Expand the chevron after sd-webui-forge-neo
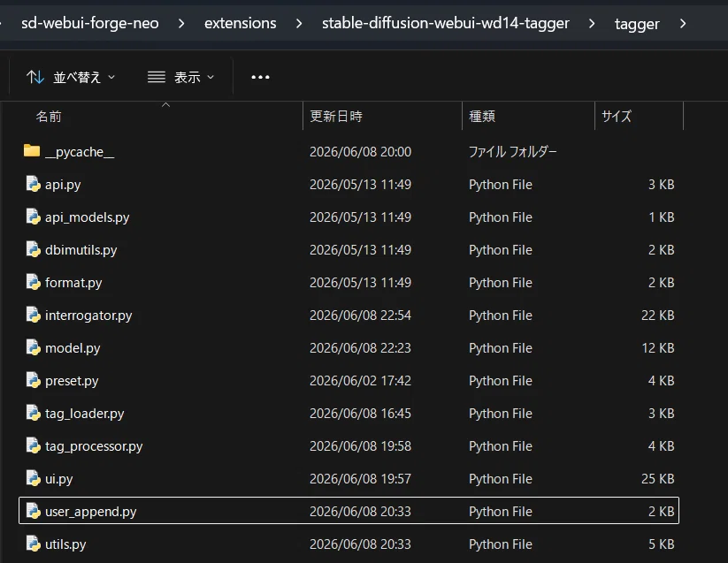Image resolution: width=728 pixels, height=563 pixels. pos(181,23)
